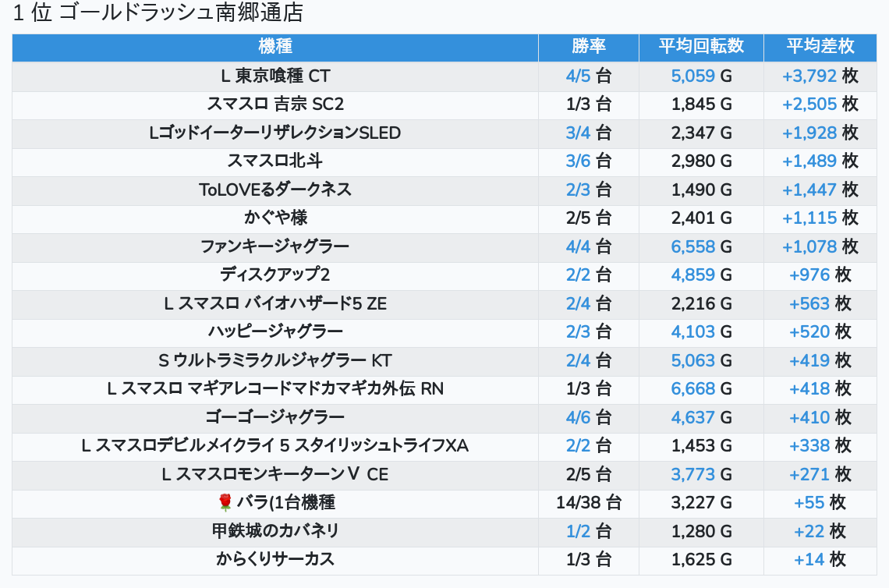Click the ゴーゴージャグラー machine name
889x588 pixels.
[x=275, y=417]
